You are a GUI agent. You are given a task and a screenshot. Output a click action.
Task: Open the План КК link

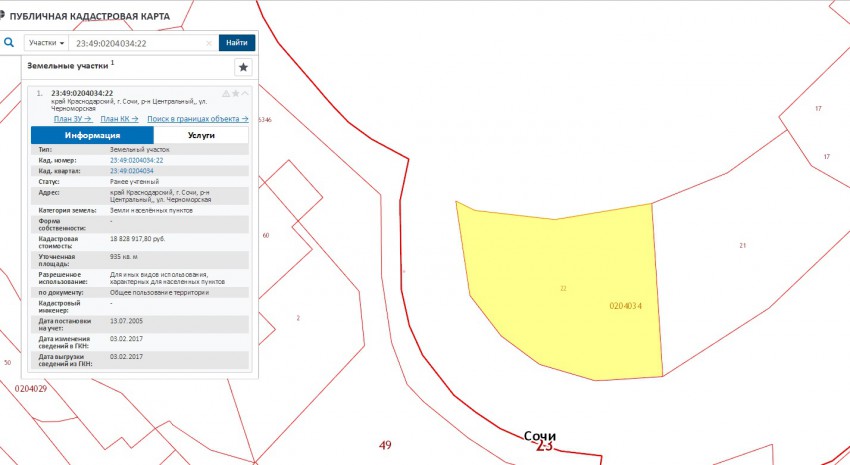point(119,118)
